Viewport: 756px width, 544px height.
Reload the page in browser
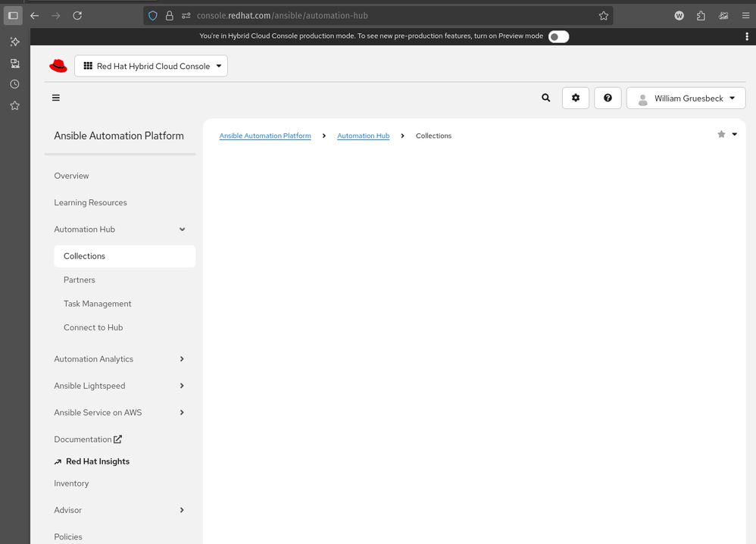pos(77,15)
